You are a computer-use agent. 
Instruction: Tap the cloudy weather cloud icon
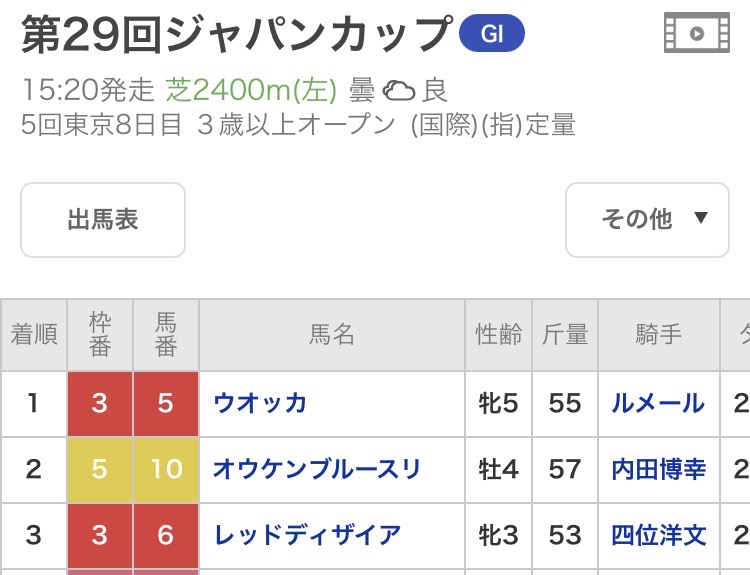(x=399, y=91)
